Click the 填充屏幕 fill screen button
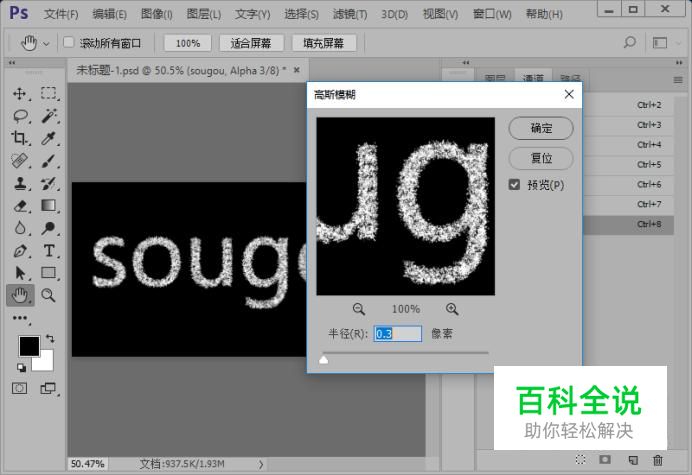This screenshot has width=692, height=475. 323,43
